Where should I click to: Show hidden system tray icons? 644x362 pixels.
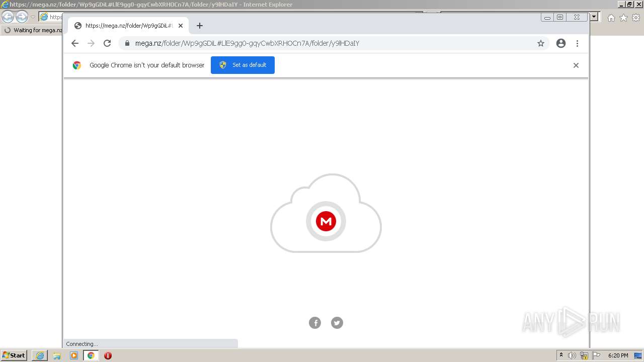[561, 355]
